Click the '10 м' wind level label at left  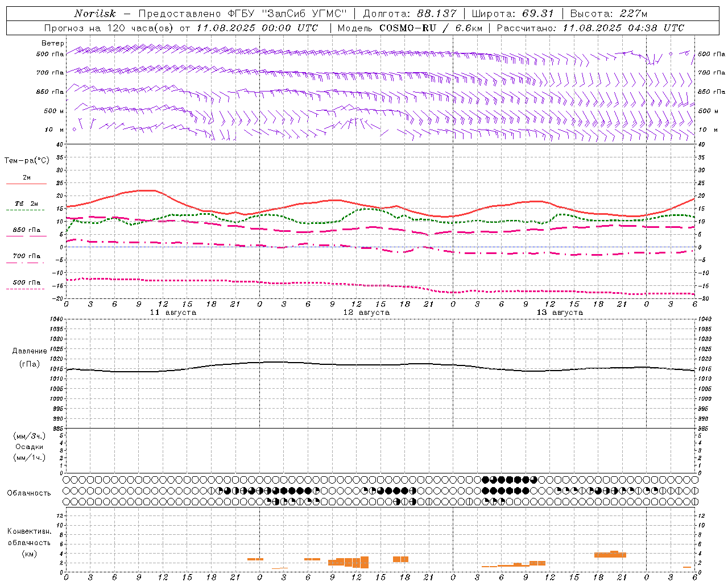click(x=55, y=130)
